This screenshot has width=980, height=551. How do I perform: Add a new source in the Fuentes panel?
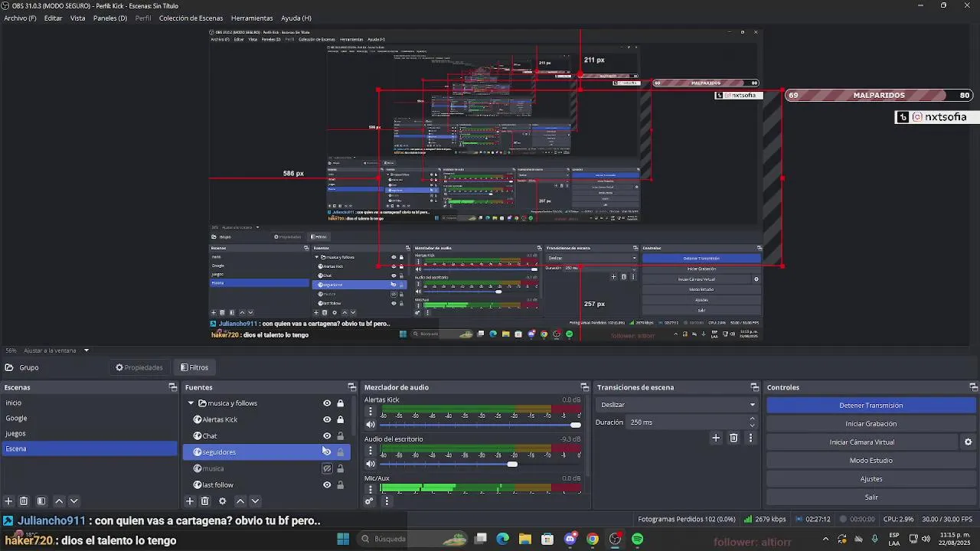pos(190,501)
